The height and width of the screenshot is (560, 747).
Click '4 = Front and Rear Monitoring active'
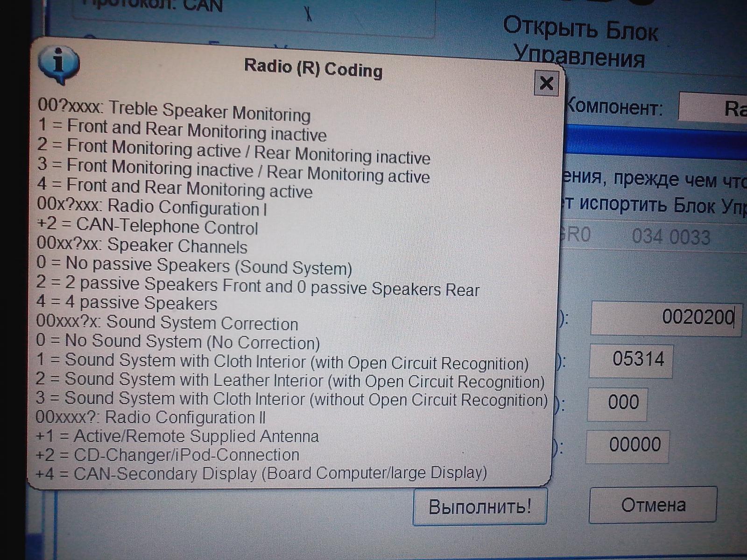click(175, 188)
